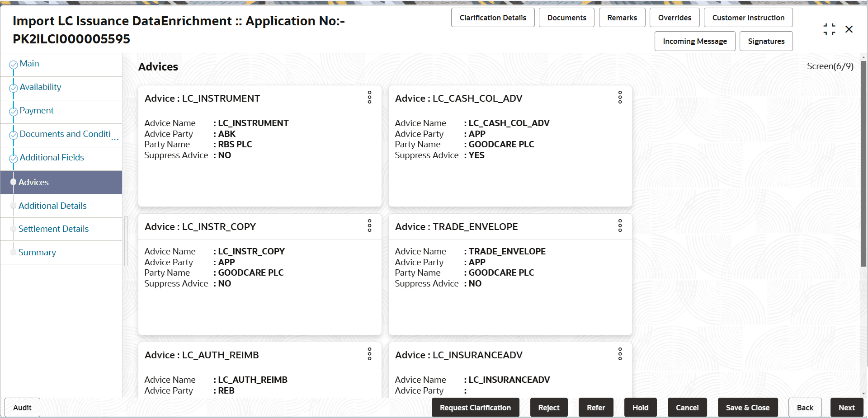Click the Suppress Advice 'YES' value
Screen dimensions: 868x418
pyautogui.click(x=476, y=155)
